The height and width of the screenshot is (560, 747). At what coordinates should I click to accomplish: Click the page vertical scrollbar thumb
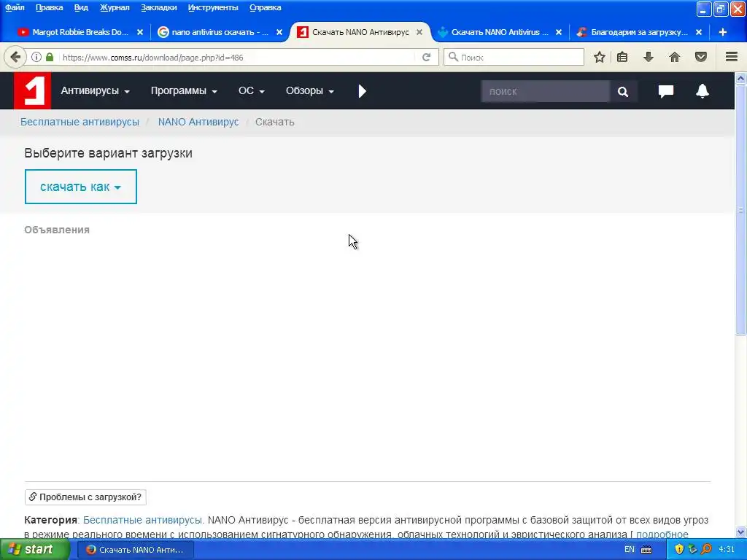tap(740, 209)
